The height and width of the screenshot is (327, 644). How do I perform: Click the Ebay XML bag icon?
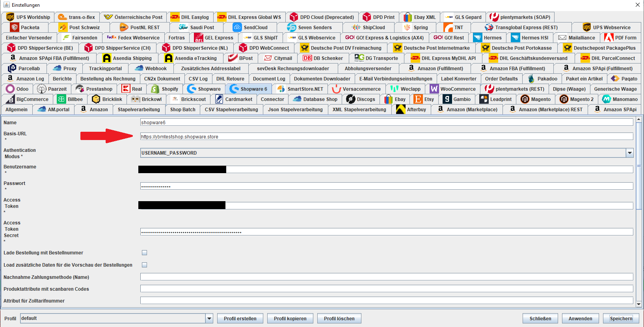(408, 17)
